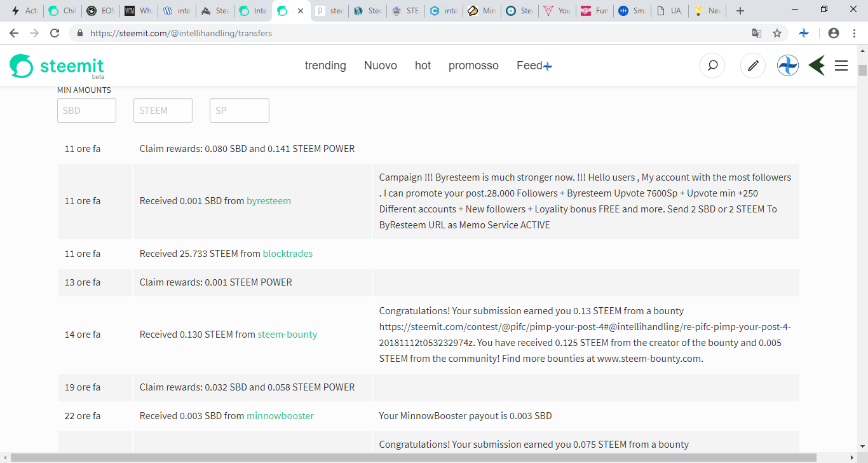The width and height of the screenshot is (868, 463).
Task: Click 'Claim rewards: 0.032 SBD and 0.058 STEEM POWER'
Action: pyautogui.click(x=247, y=387)
